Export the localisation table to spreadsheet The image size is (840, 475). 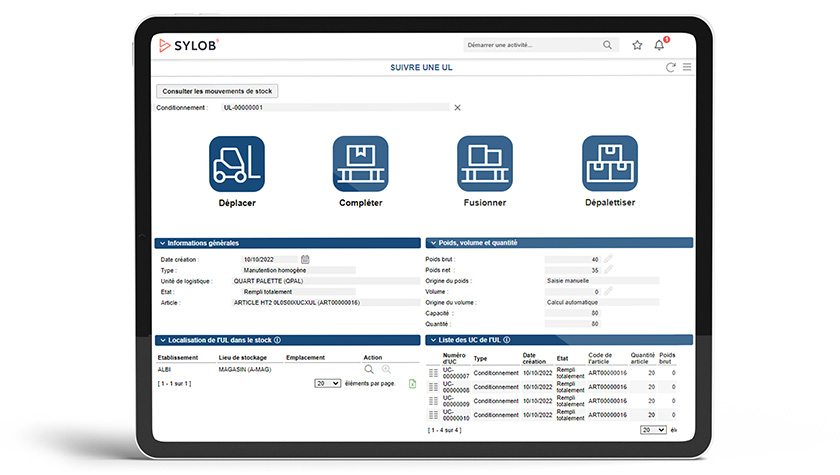point(413,383)
